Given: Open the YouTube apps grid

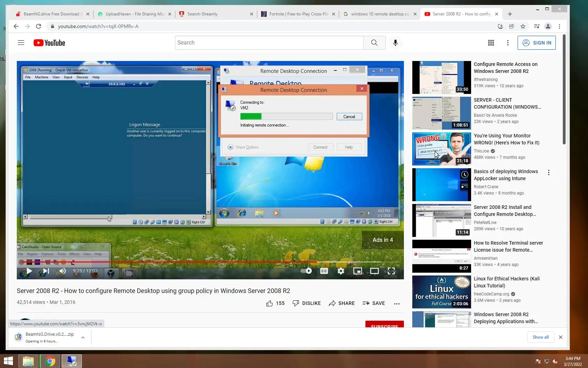Looking at the screenshot, I should coord(491,43).
